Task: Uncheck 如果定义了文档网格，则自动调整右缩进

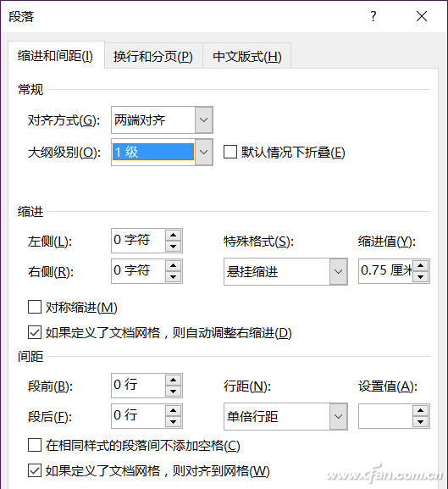Action: pyautogui.click(x=35, y=332)
